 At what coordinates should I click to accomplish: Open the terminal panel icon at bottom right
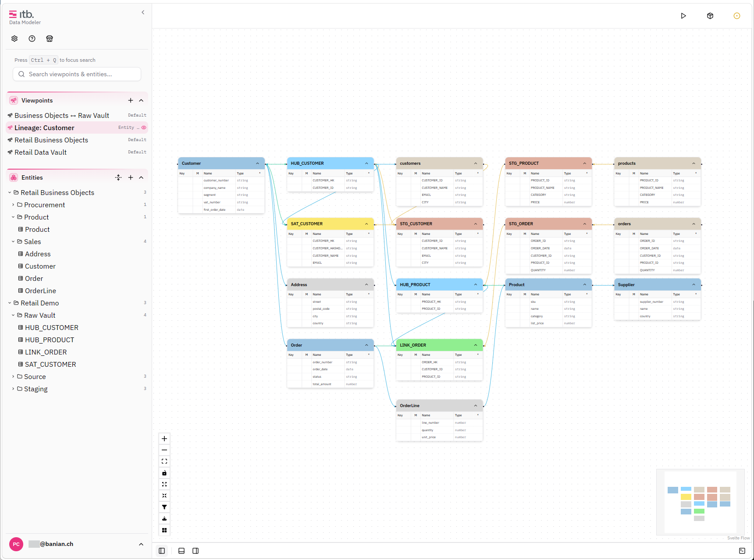742,551
